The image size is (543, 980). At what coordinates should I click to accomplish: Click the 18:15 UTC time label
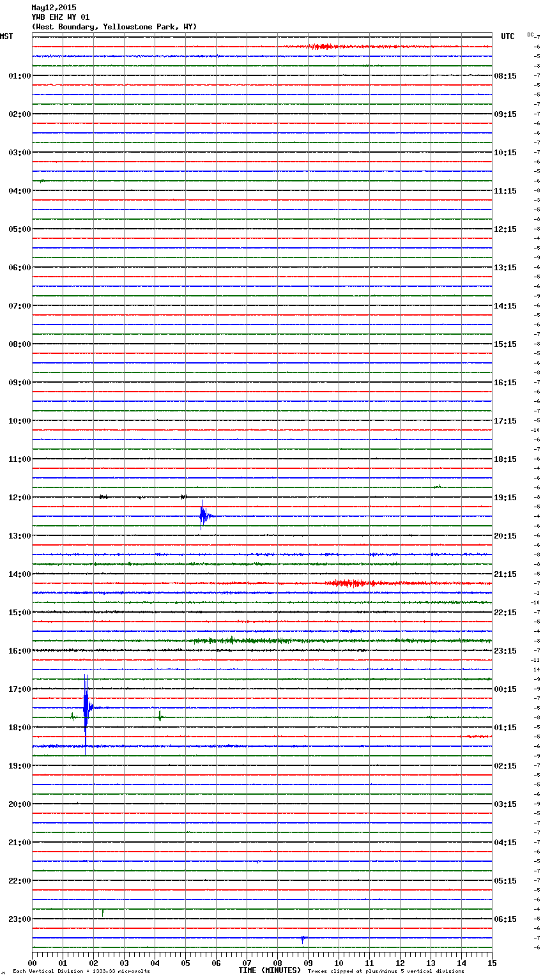pos(505,459)
